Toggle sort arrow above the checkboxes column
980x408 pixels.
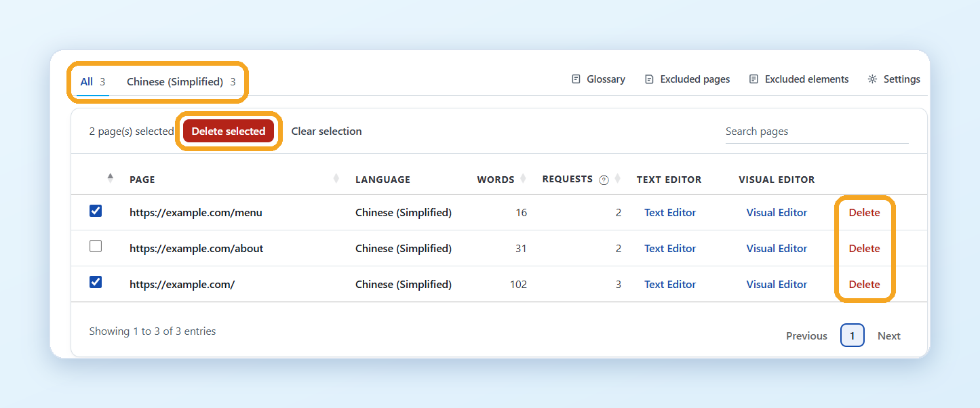click(x=111, y=178)
